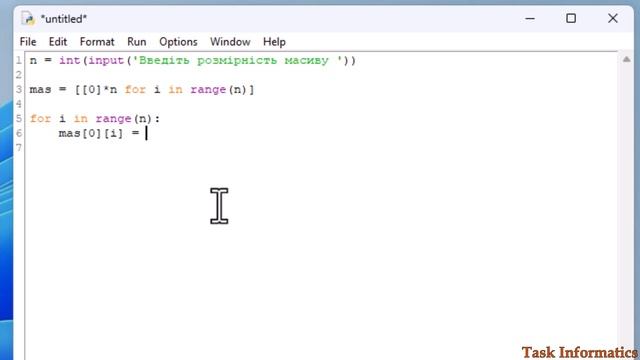The width and height of the screenshot is (640, 360).
Task: Open the Help menu
Action: pyautogui.click(x=274, y=42)
